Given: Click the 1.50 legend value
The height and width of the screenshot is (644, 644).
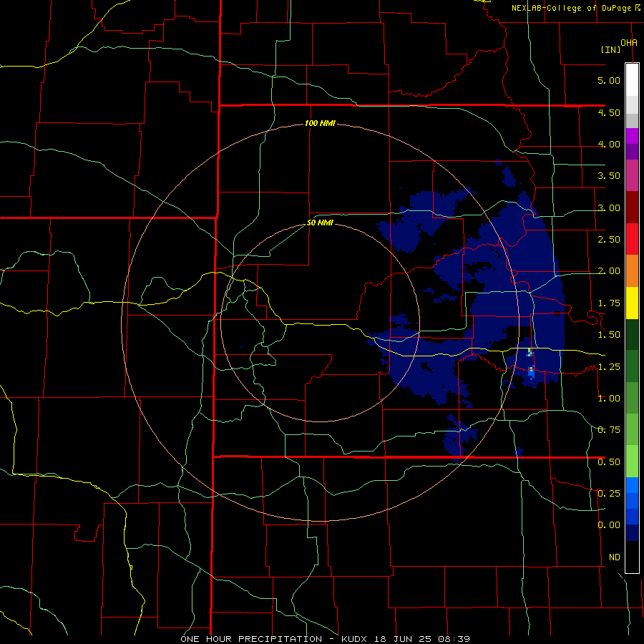Looking at the screenshot, I should 609,335.
